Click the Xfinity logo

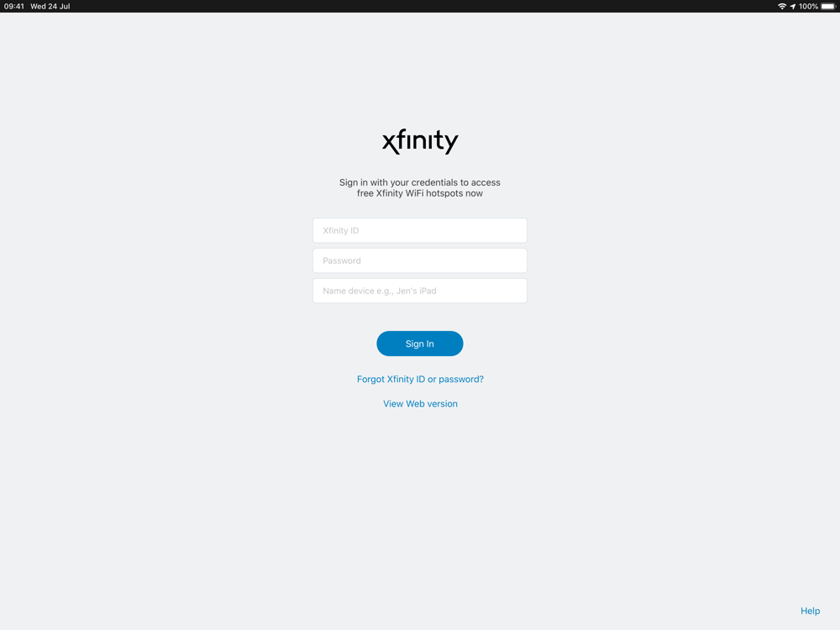click(x=420, y=141)
